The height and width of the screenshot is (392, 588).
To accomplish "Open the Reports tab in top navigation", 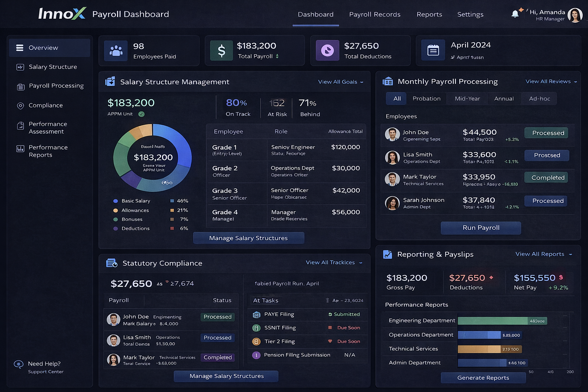I will pyautogui.click(x=429, y=15).
